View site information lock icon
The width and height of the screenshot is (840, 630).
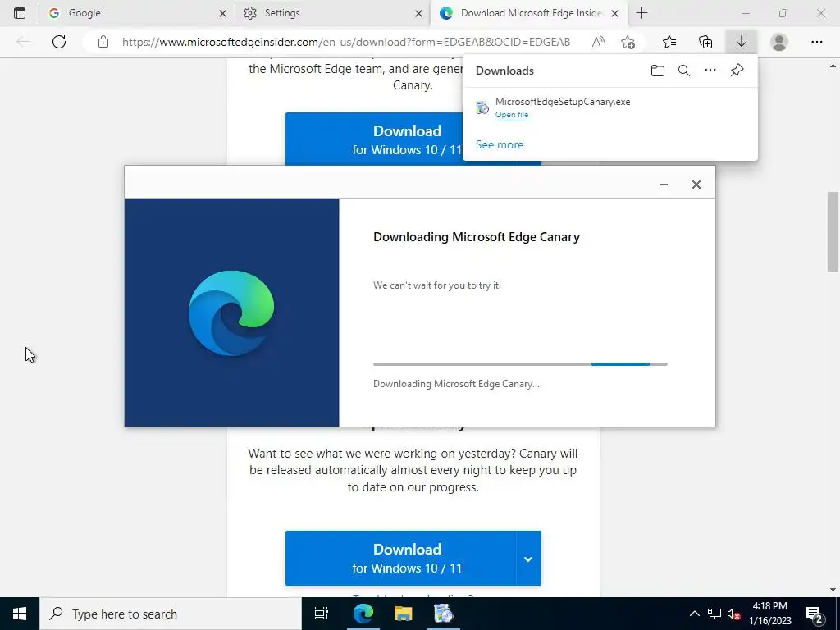click(x=103, y=42)
